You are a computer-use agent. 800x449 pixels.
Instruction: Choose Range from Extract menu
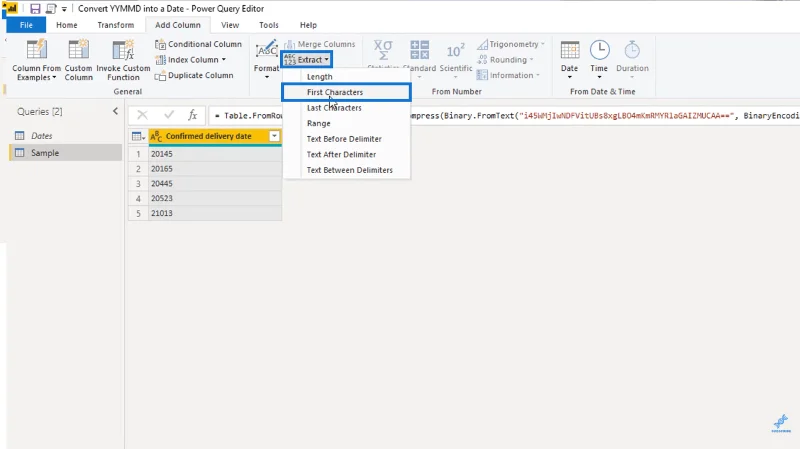point(346,123)
